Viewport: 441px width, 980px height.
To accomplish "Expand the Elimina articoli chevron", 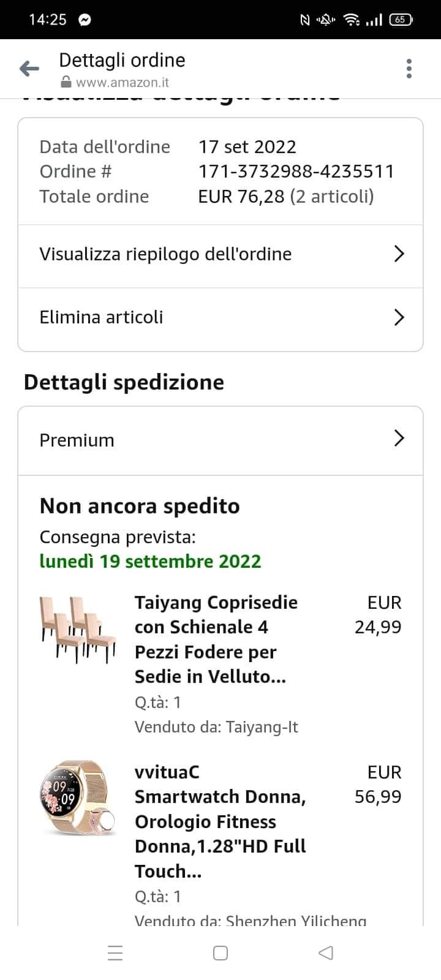I will pos(399,317).
